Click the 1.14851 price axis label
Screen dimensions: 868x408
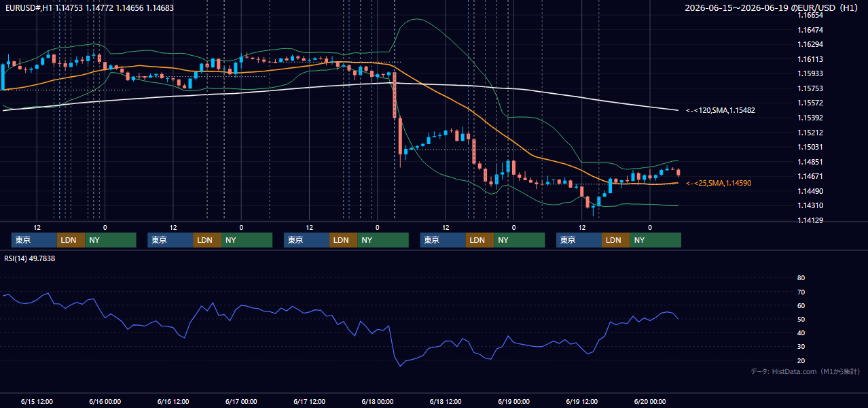tap(810, 162)
